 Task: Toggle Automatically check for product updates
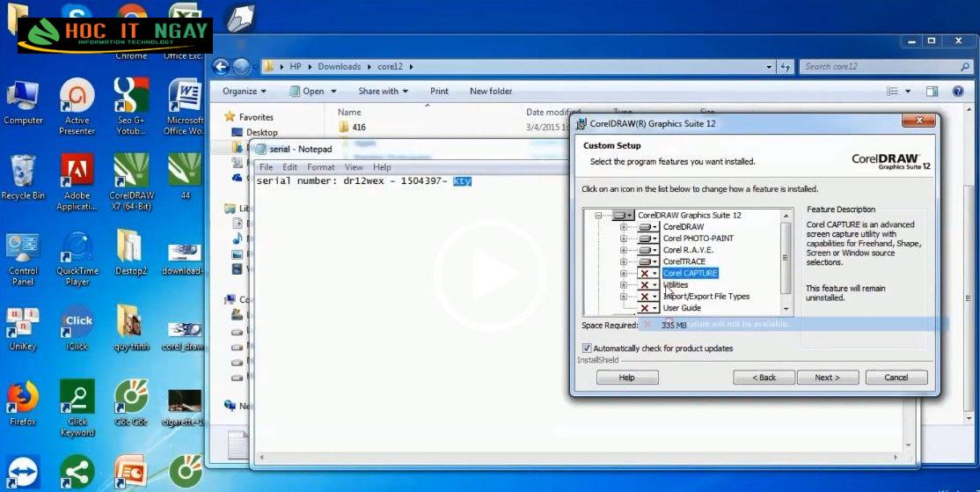(586, 349)
